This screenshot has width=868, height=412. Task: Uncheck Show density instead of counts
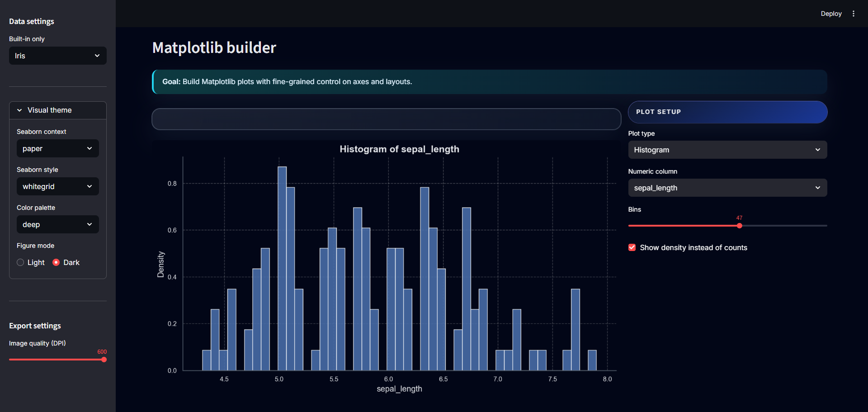click(632, 247)
